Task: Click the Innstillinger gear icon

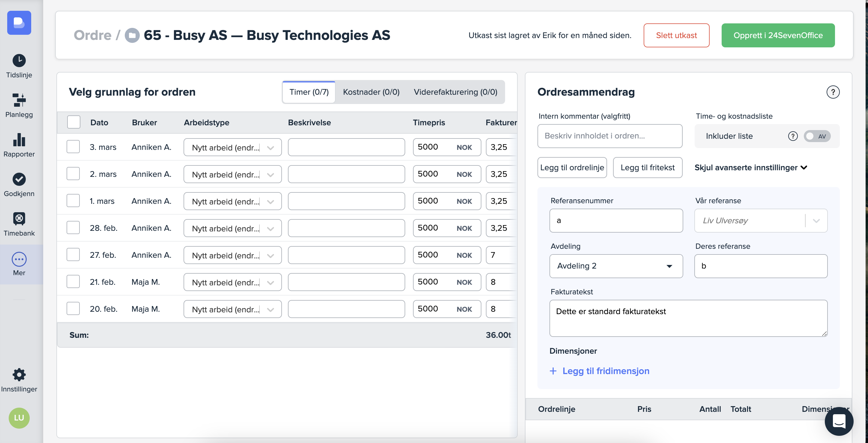Action: (19, 374)
